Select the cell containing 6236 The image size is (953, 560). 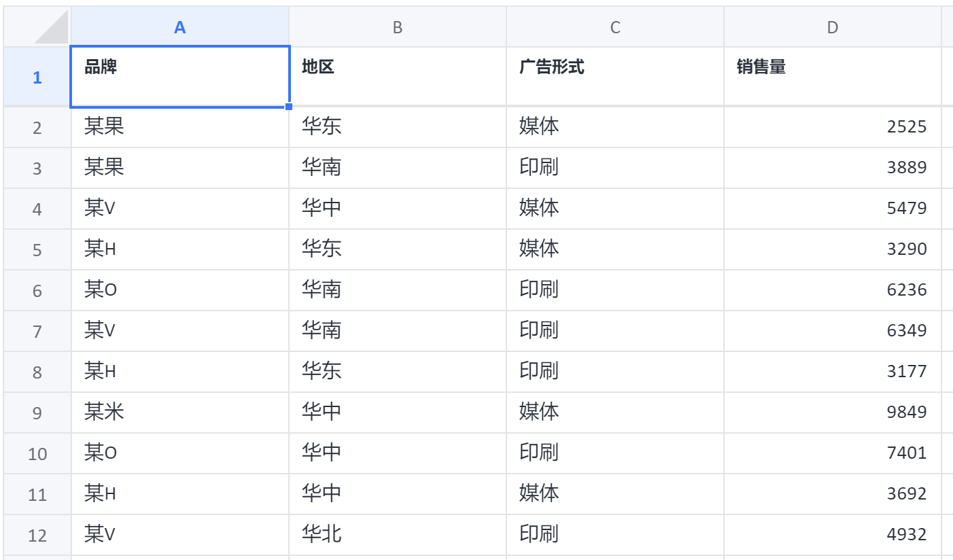click(x=833, y=290)
